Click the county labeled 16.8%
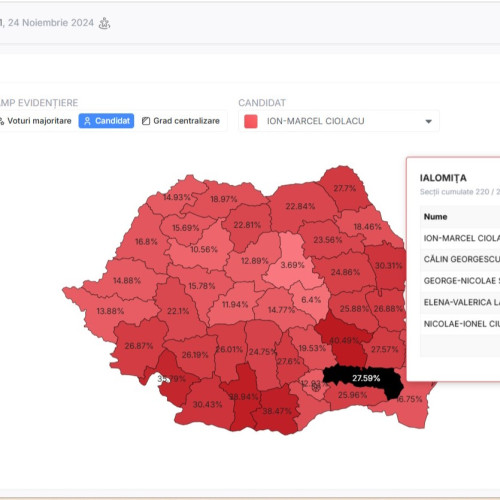Viewport: 500px width, 500px height. click(146, 242)
